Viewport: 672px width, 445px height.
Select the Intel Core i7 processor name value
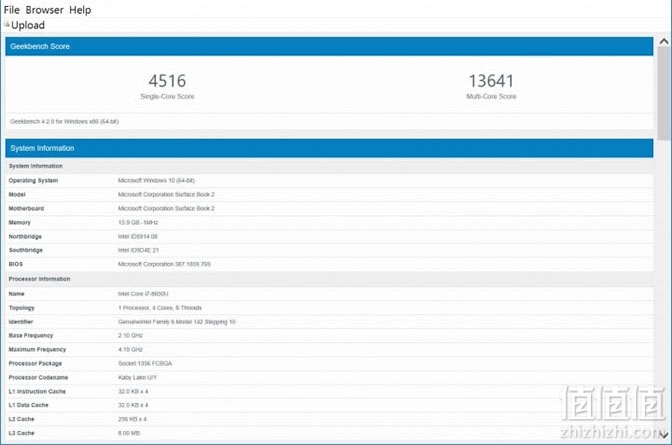[x=143, y=294]
